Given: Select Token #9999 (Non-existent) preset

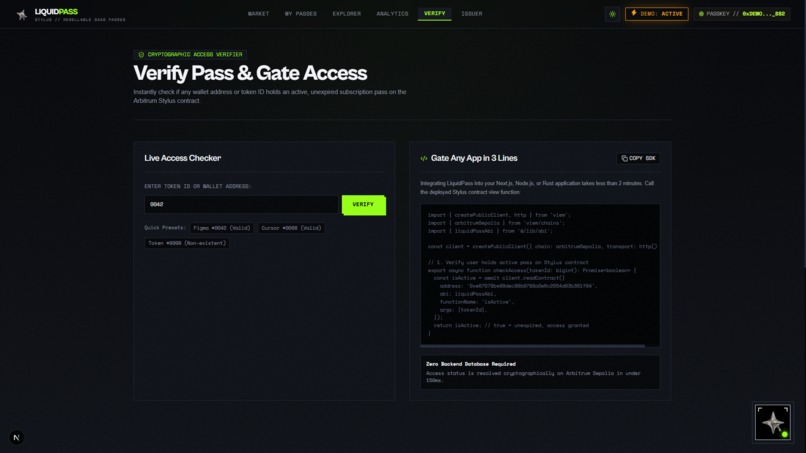Looking at the screenshot, I should pyautogui.click(x=187, y=243).
